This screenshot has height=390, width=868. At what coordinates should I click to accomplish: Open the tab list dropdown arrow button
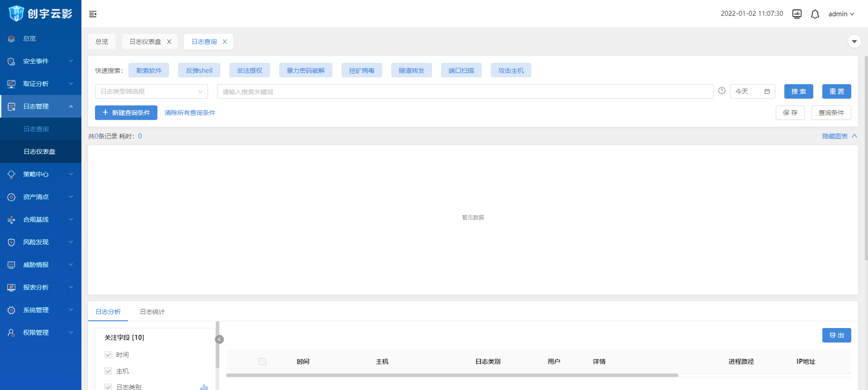click(854, 42)
